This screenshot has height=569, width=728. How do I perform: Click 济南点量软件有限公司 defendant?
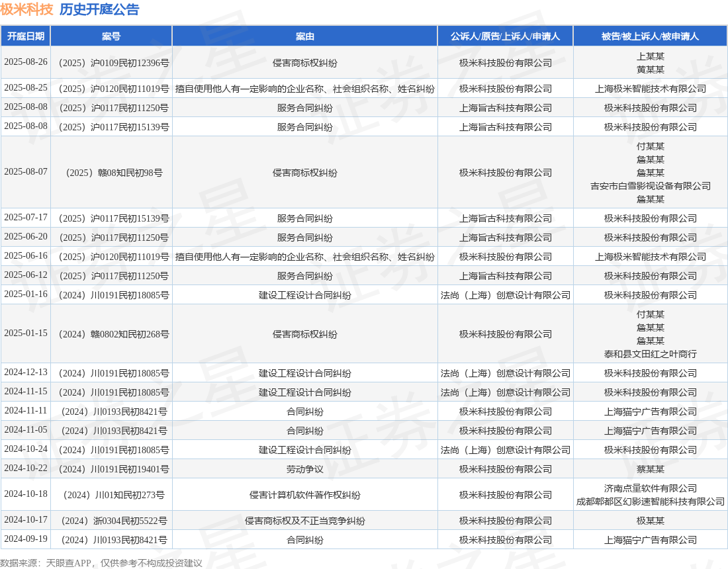[x=650, y=488]
